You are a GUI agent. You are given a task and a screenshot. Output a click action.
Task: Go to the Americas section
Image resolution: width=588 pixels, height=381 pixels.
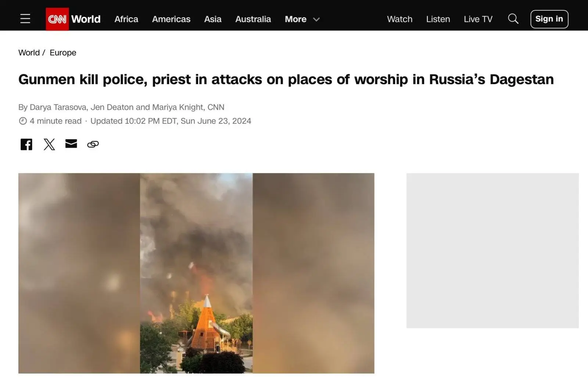171,19
